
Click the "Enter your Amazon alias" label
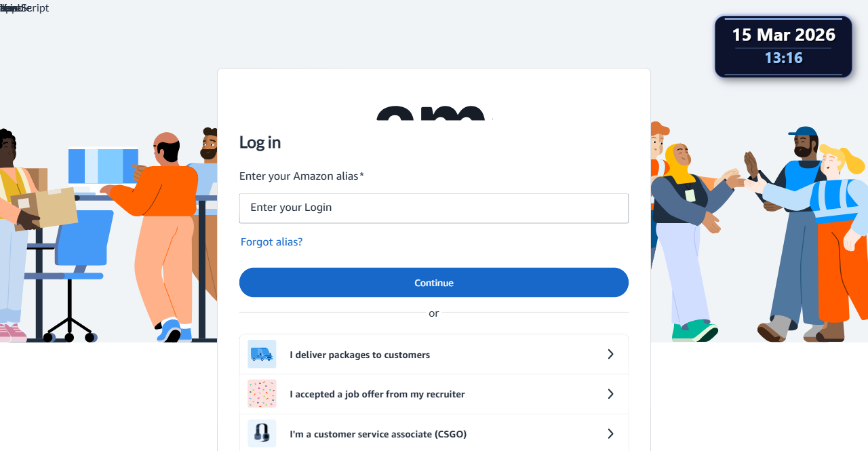[302, 176]
